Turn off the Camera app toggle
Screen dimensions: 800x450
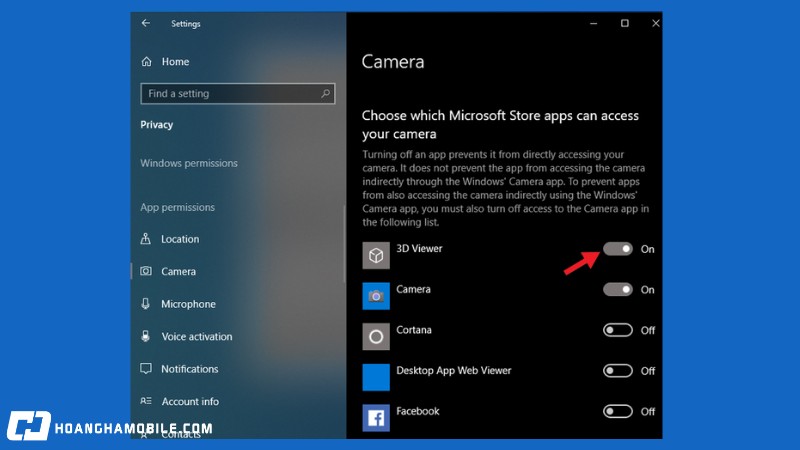pos(618,290)
